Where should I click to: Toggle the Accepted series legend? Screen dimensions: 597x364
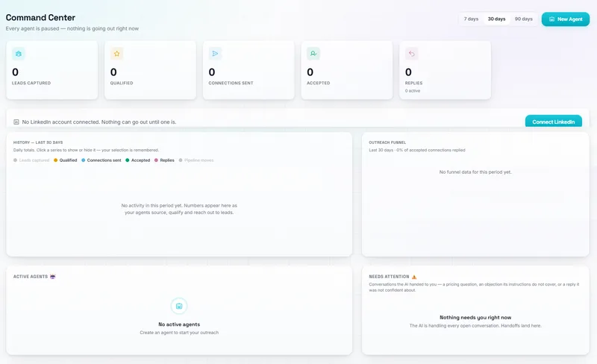coord(138,160)
